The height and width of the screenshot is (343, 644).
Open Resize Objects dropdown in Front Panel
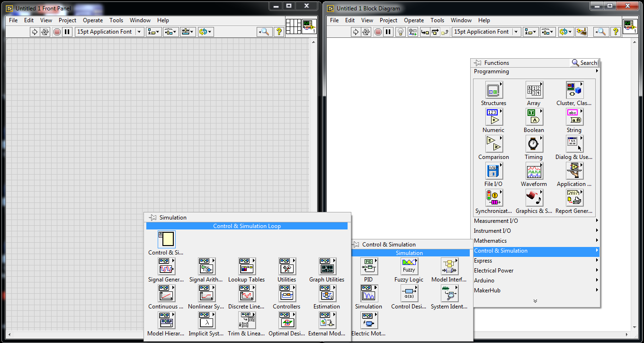coord(188,32)
